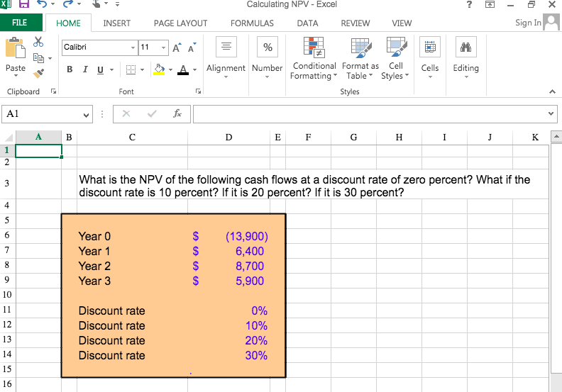Open Ribbon Display Options icon
Image resolution: width=562 pixels, height=392 pixels.
point(490,4)
